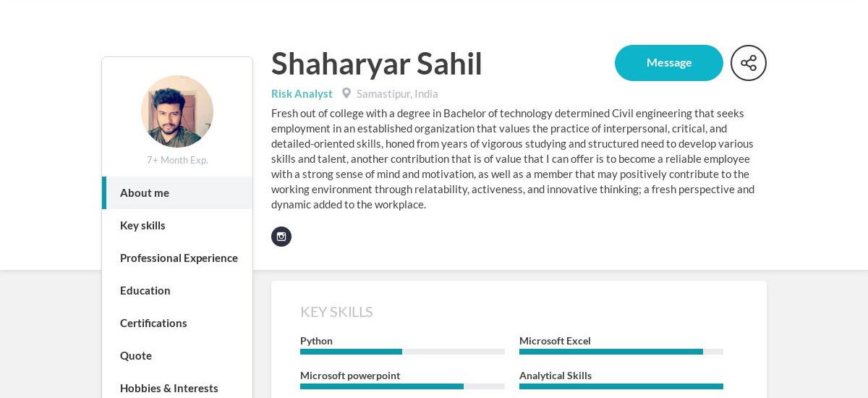Click the Microsoft Excel skill bar
This screenshot has height=398, width=868.
pos(621,352)
